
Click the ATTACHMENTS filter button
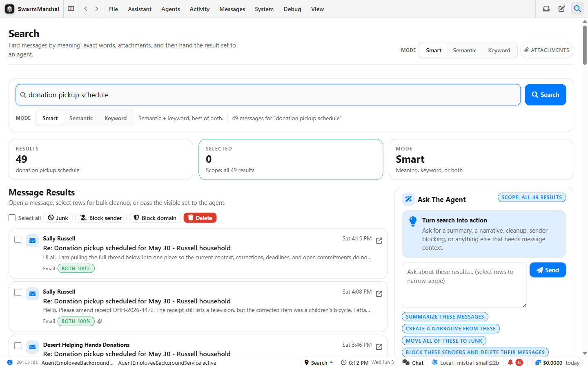(x=547, y=50)
